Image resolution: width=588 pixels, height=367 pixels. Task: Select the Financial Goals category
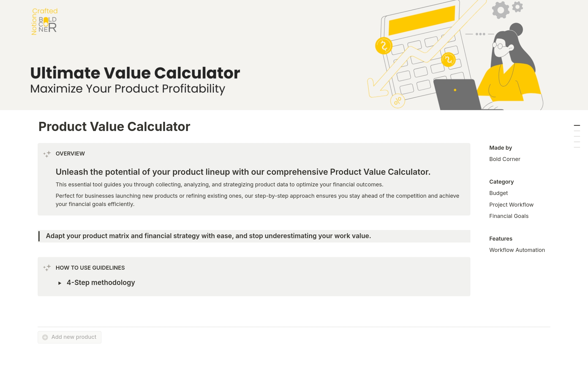(509, 216)
